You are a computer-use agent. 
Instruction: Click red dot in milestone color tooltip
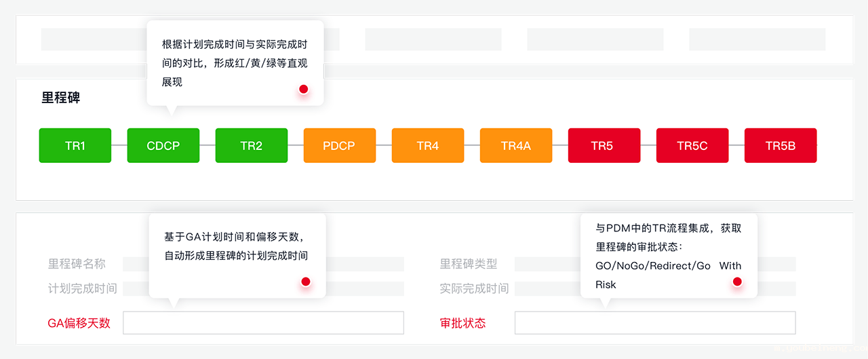(x=304, y=89)
